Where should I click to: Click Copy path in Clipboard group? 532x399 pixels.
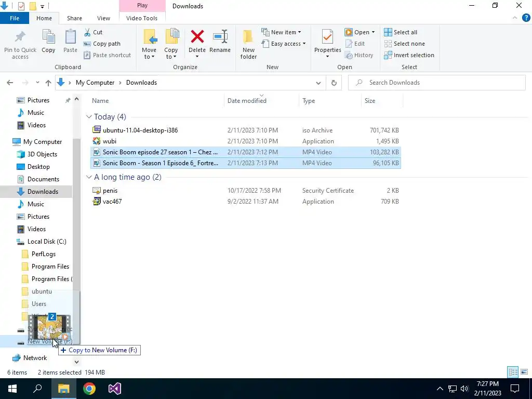tap(102, 44)
